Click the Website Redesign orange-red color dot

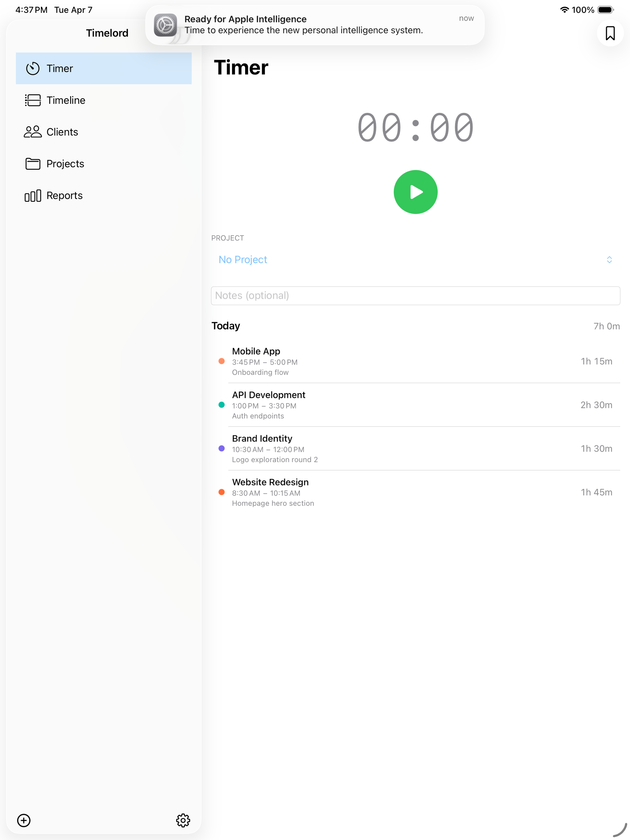click(221, 492)
